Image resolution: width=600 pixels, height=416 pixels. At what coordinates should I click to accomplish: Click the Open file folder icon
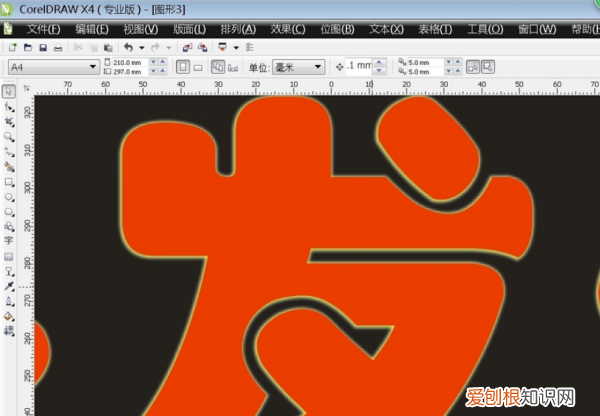point(28,47)
